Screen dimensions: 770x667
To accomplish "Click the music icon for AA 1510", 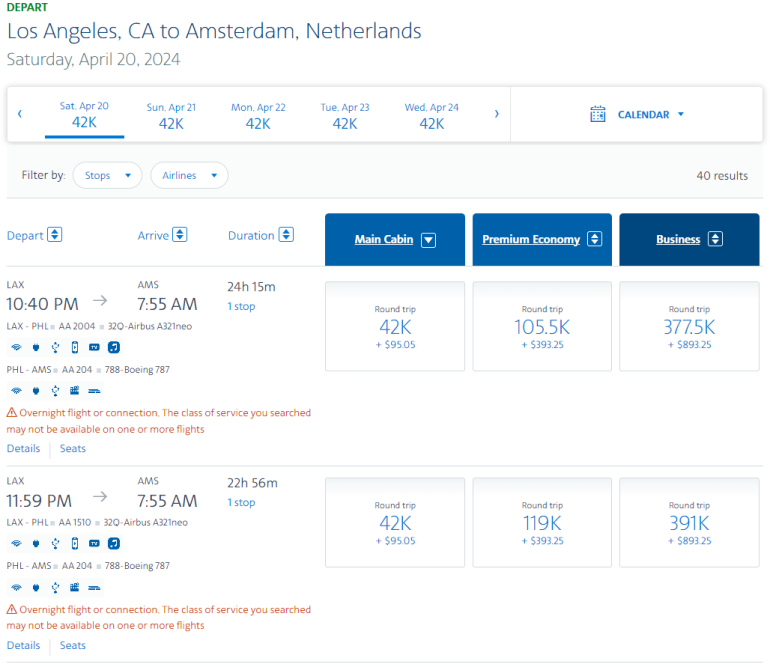I will [114, 544].
